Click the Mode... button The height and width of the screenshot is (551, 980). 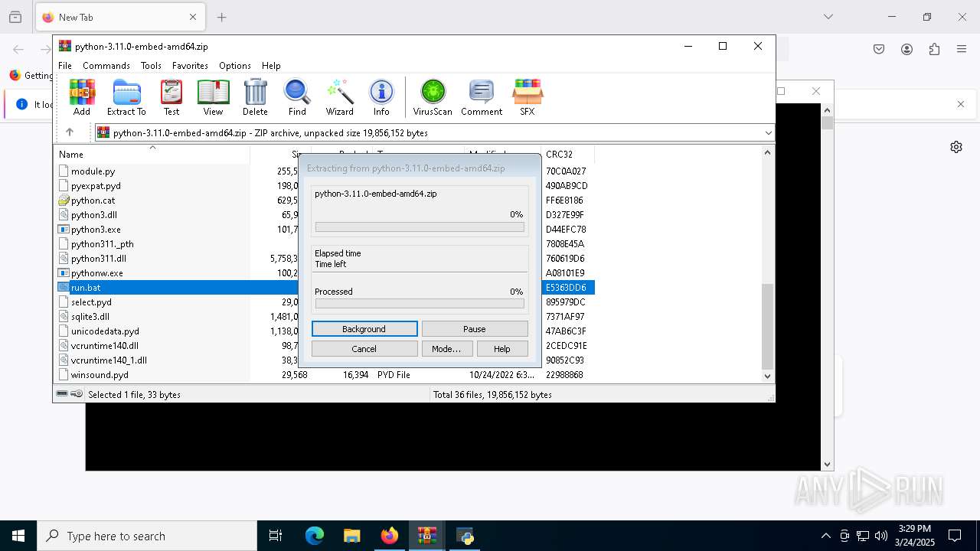(446, 349)
